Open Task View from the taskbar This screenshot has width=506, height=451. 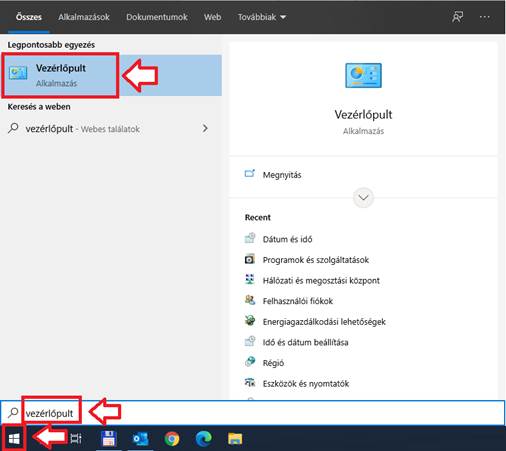76,439
